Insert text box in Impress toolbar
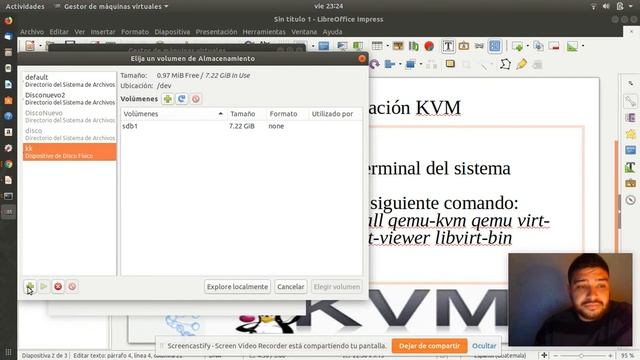 pos(448,46)
